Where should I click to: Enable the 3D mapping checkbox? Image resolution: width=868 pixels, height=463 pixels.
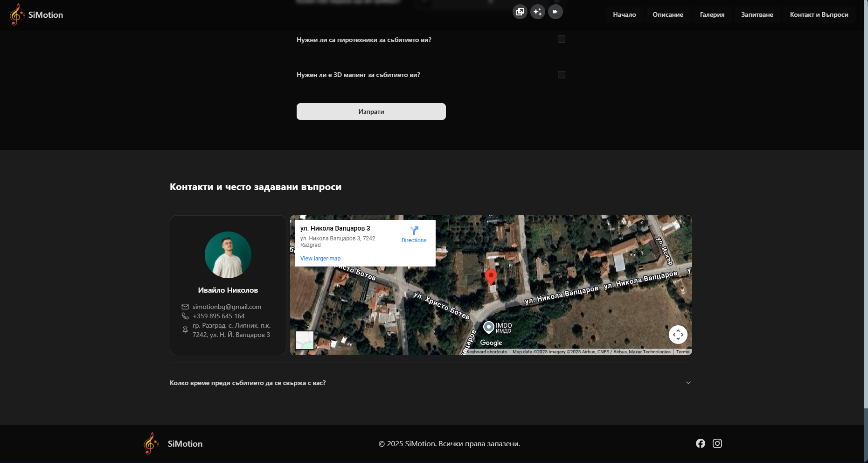[x=562, y=75]
